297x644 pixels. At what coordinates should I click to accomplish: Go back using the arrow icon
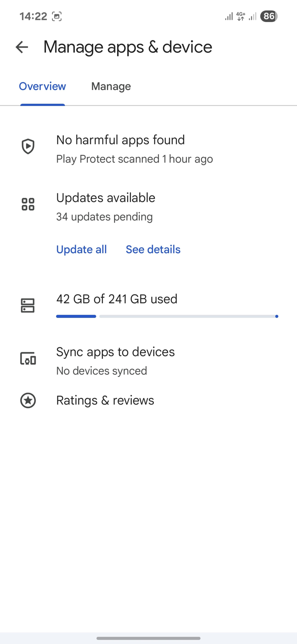[x=22, y=47]
